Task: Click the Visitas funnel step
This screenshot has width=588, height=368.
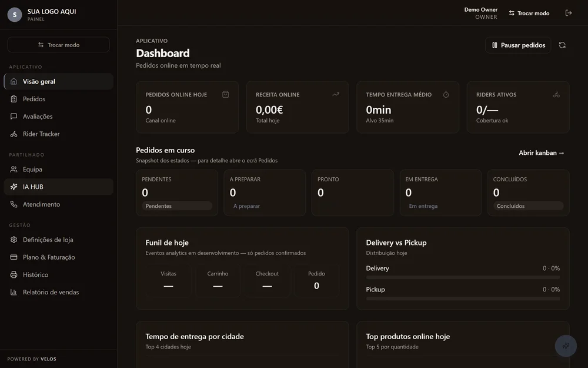Action: click(x=168, y=281)
